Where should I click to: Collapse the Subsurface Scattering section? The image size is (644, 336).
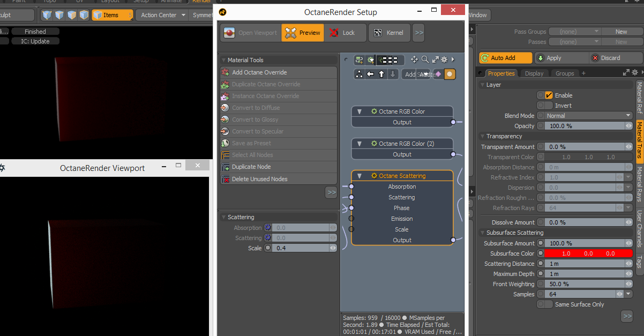click(482, 233)
